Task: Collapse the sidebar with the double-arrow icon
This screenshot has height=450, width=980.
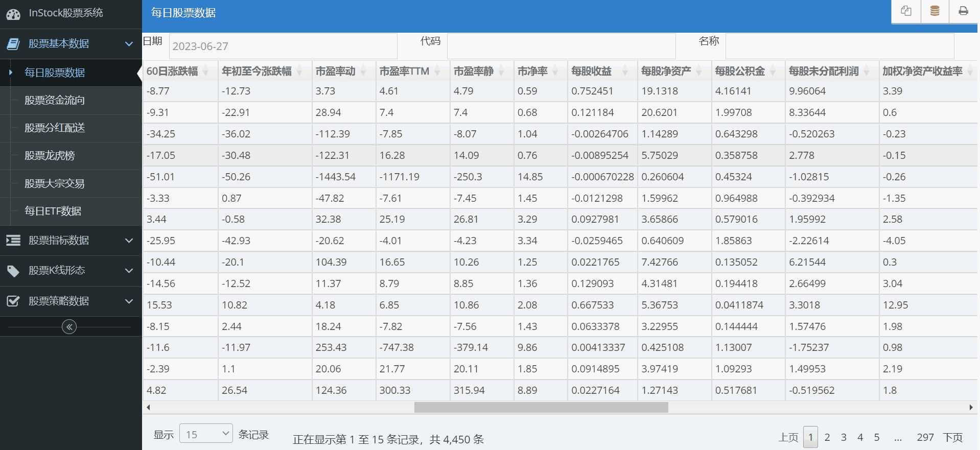Action: point(69,326)
